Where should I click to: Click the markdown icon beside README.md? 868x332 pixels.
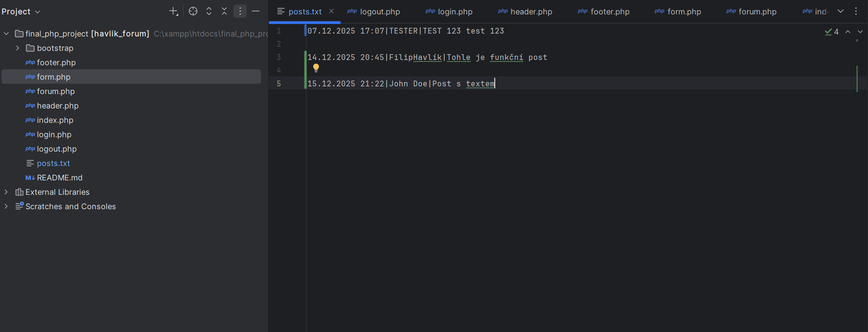[30, 178]
